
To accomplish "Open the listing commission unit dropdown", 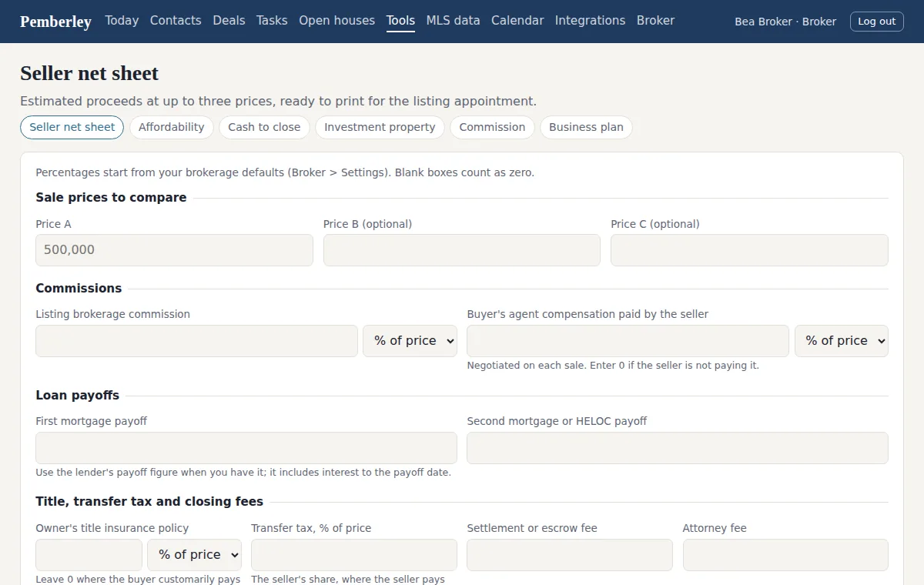I will (410, 341).
